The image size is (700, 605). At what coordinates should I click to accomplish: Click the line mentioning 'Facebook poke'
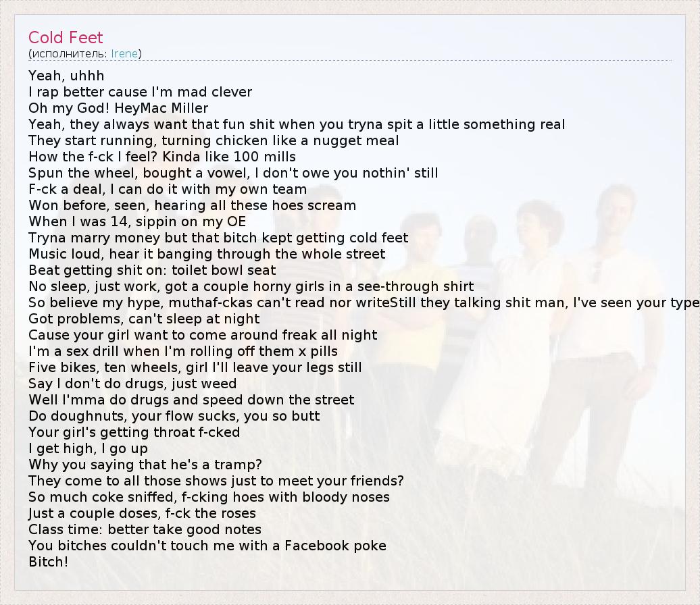[x=207, y=546]
